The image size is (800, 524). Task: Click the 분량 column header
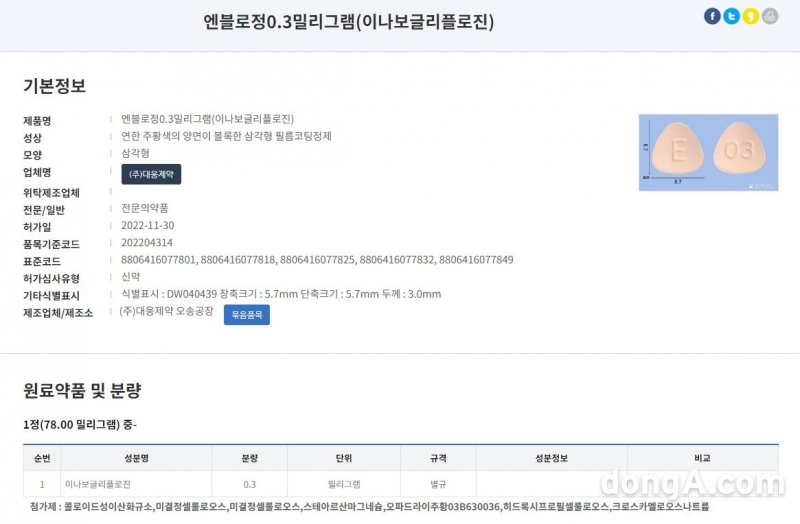pyautogui.click(x=249, y=458)
